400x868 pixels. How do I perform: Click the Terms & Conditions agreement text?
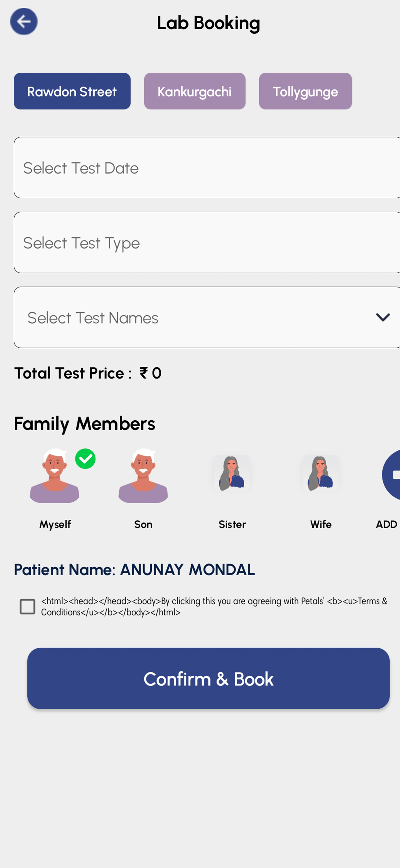[x=214, y=607]
